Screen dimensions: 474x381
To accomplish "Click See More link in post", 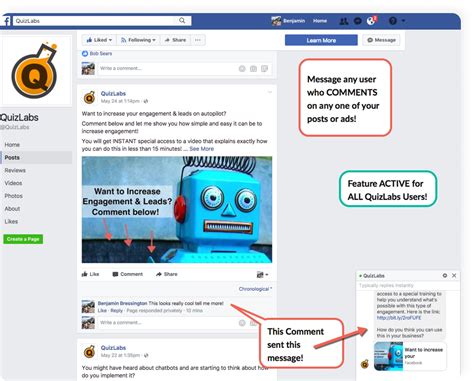I will 202,149.
